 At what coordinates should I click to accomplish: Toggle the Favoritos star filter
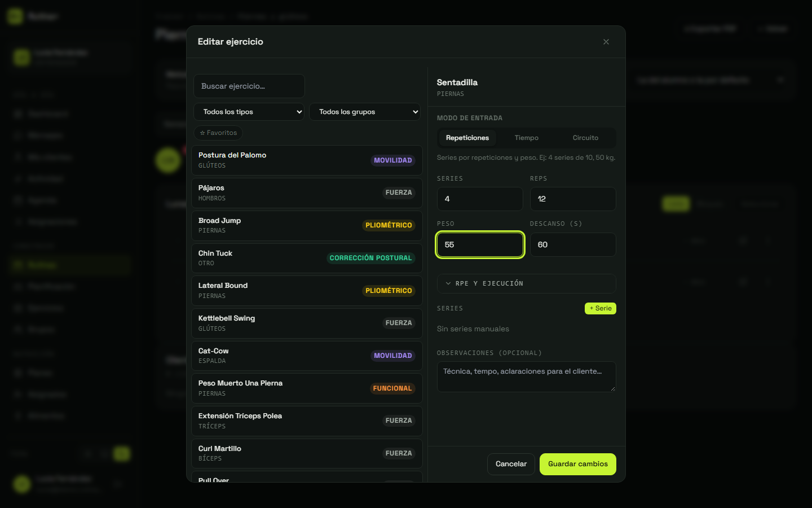coord(218,133)
